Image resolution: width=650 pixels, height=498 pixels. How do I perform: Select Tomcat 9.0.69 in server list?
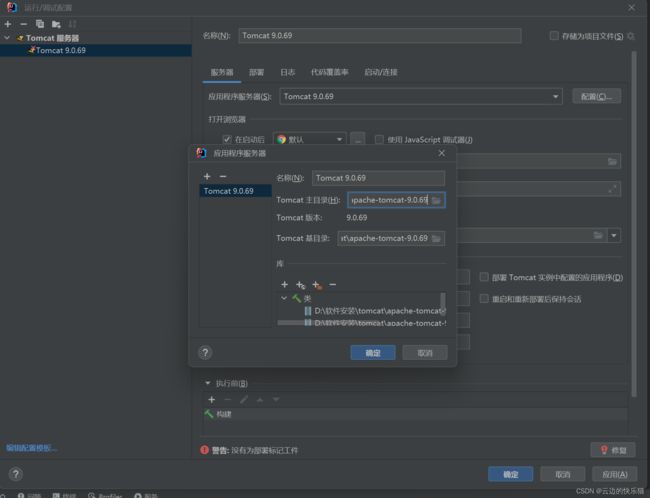tap(235, 191)
